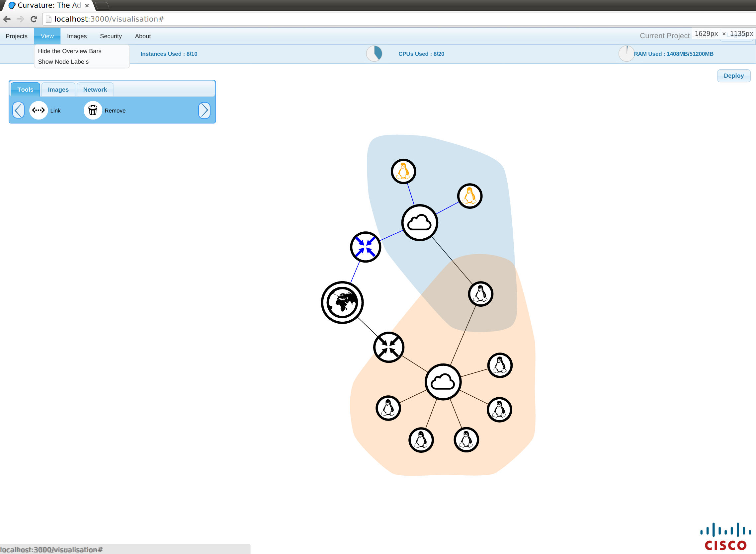Select the Link tool icon

[39, 110]
